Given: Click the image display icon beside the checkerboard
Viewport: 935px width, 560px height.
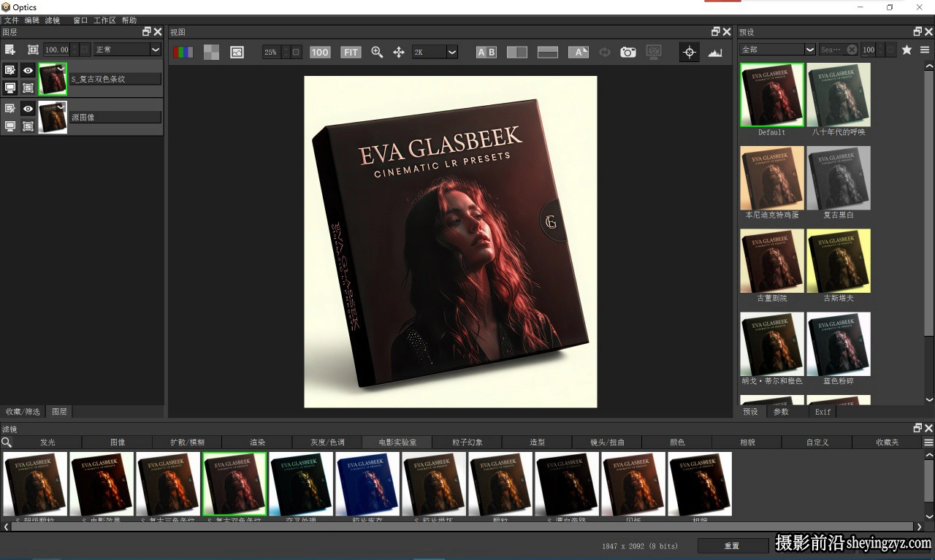Looking at the screenshot, I should coord(237,52).
